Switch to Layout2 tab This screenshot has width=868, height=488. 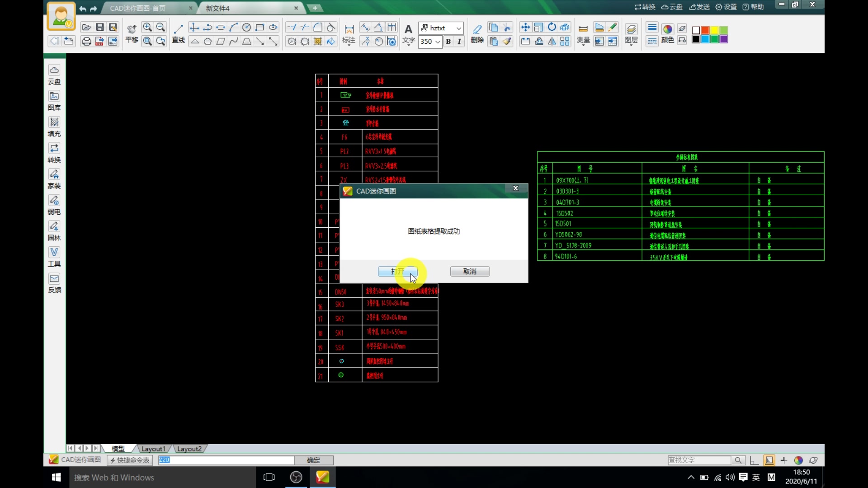click(x=189, y=449)
